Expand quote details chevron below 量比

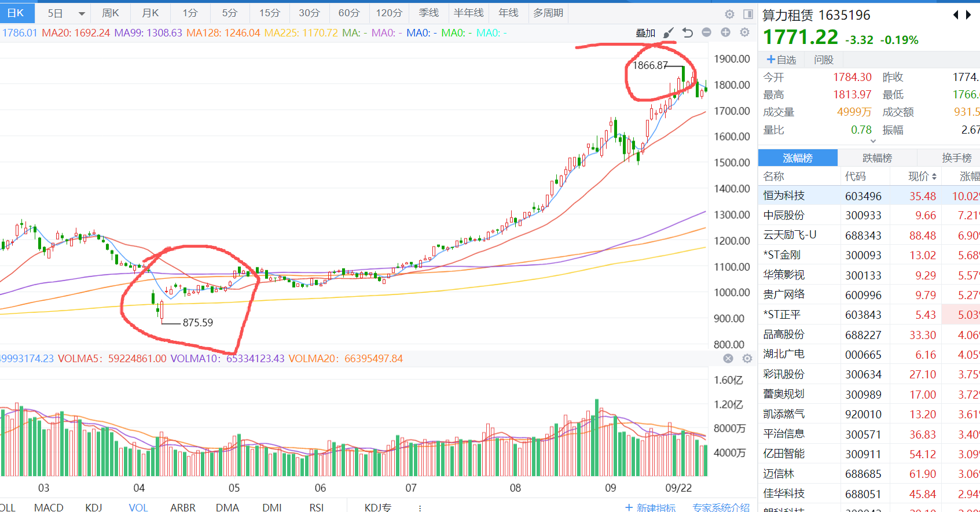[873, 141]
